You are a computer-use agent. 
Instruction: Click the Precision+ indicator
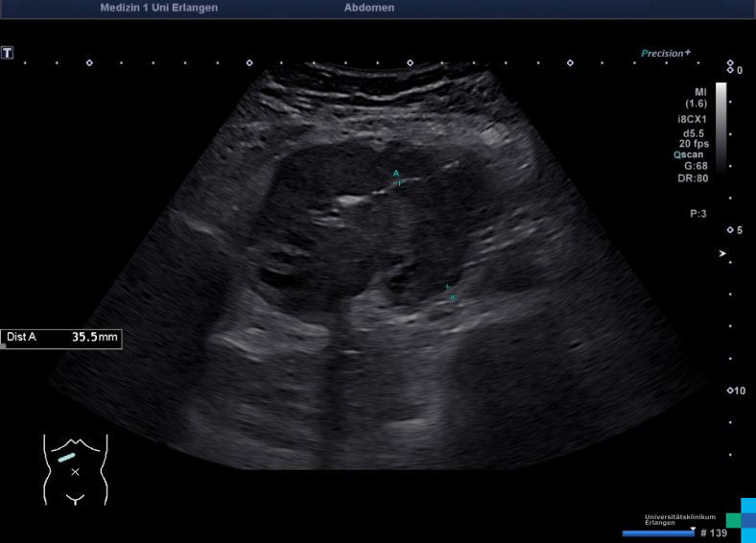(x=666, y=54)
